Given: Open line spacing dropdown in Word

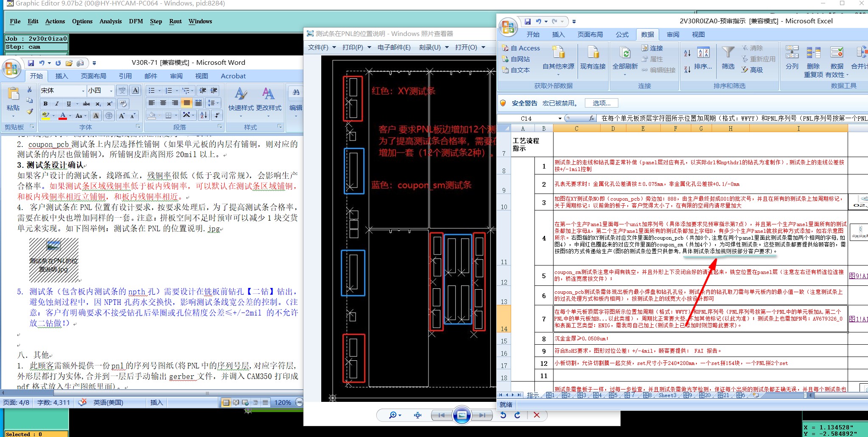Looking at the screenshot, I should coord(213,103).
